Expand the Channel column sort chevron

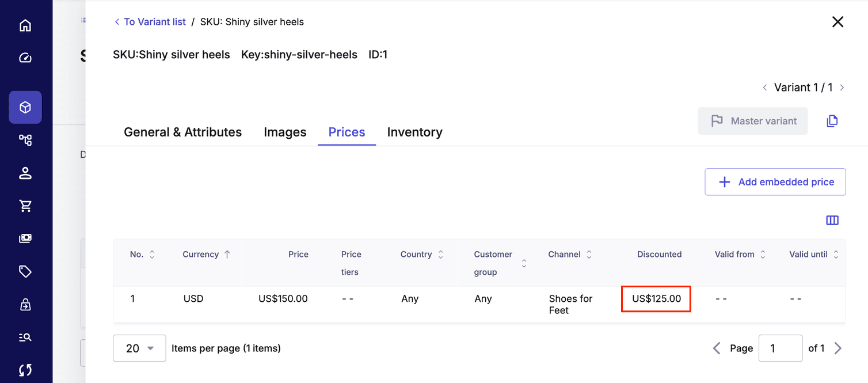click(589, 254)
